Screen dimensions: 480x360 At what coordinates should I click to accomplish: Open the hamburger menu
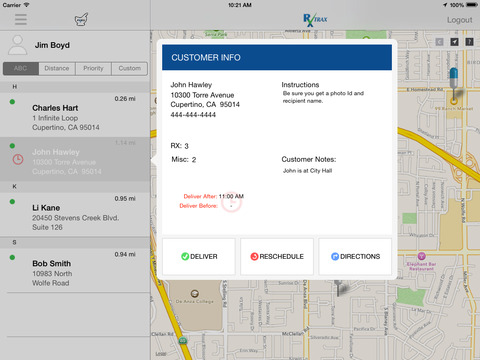21,19
